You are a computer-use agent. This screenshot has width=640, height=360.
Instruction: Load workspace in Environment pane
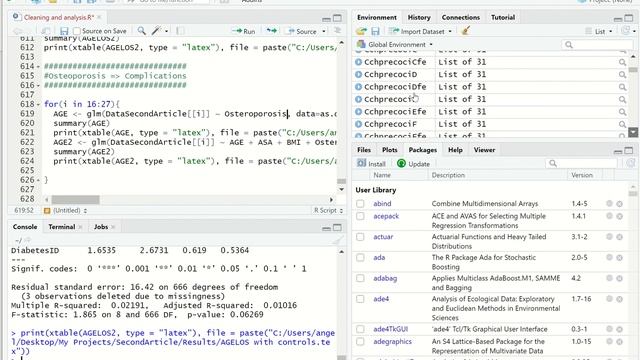tap(361, 31)
